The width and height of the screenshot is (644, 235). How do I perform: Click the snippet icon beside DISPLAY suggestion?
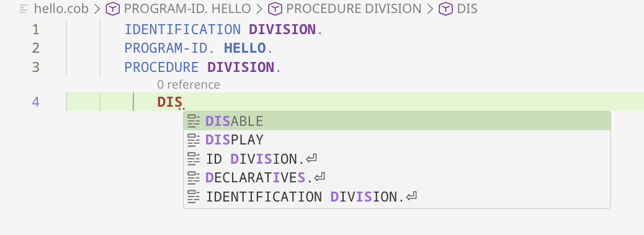pyautogui.click(x=194, y=140)
